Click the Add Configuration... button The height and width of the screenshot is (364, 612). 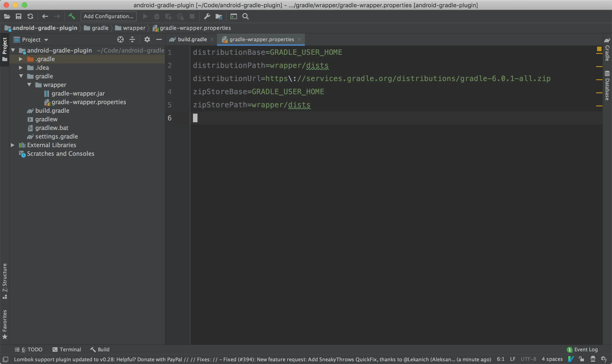(108, 16)
